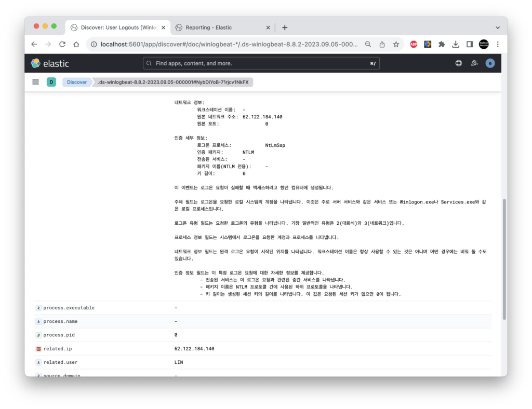Reload the page with refresh button
The image size is (532, 409).
(62, 44)
